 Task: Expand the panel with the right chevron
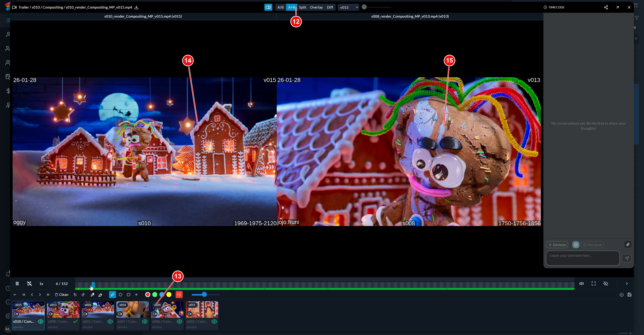click(627, 283)
